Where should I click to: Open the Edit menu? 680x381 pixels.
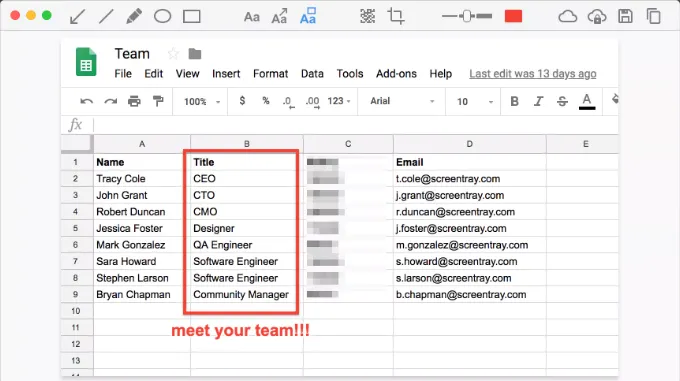(x=154, y=74)
